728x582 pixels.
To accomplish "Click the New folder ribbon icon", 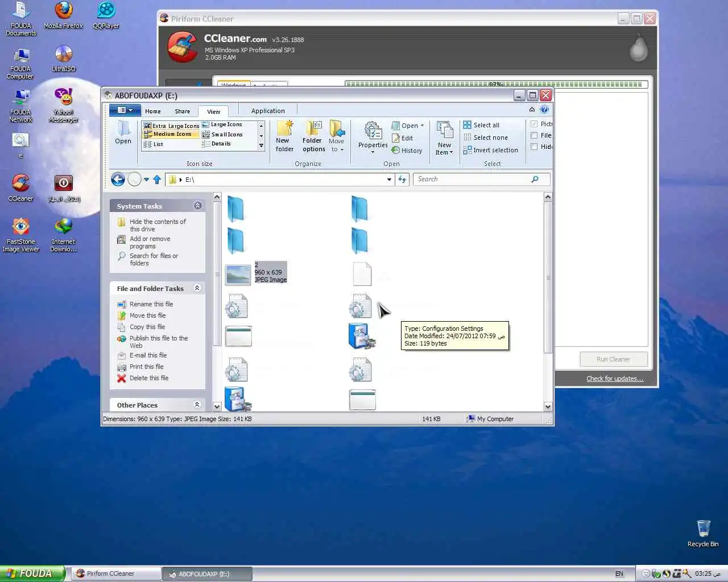I will tap(284, 136).
